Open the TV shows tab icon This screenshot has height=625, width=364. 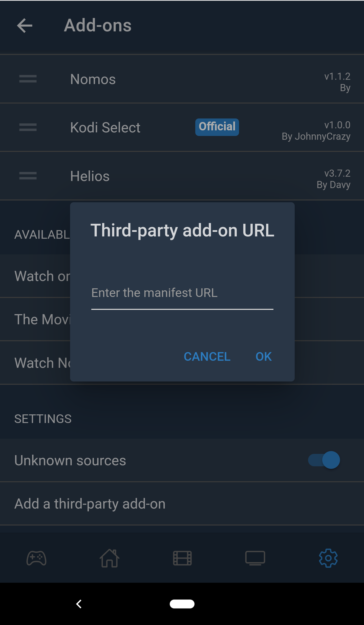pos(255,558)
